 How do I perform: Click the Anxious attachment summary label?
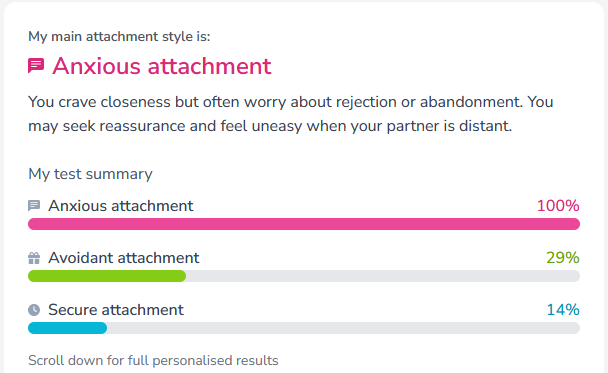(121, 205)
